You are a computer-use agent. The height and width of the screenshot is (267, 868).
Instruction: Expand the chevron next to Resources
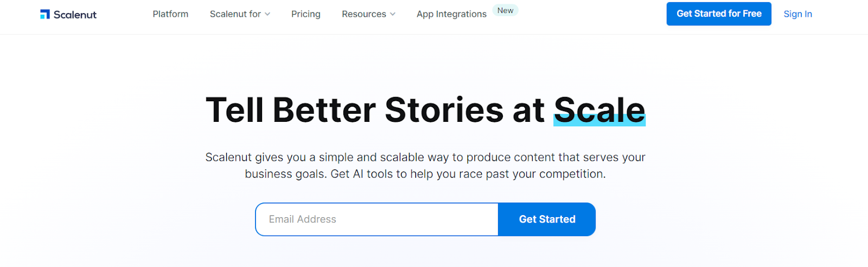coord(393,14)
